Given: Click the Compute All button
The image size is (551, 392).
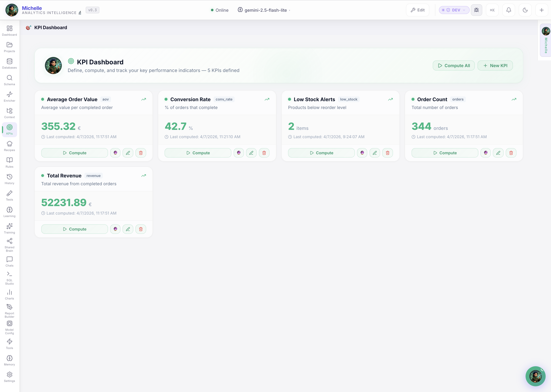Looking at the screenshot, I should tap(454, 65).
